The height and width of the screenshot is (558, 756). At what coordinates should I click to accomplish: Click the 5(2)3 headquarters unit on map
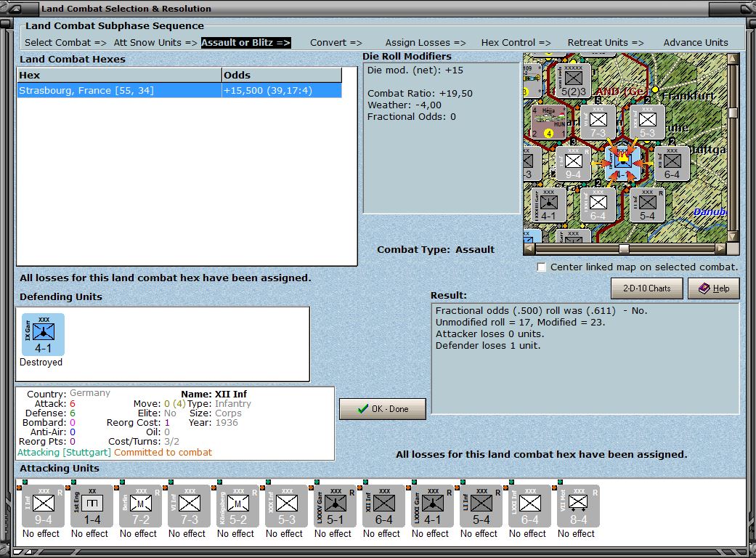pyautogui.click(x=573, y=81)
